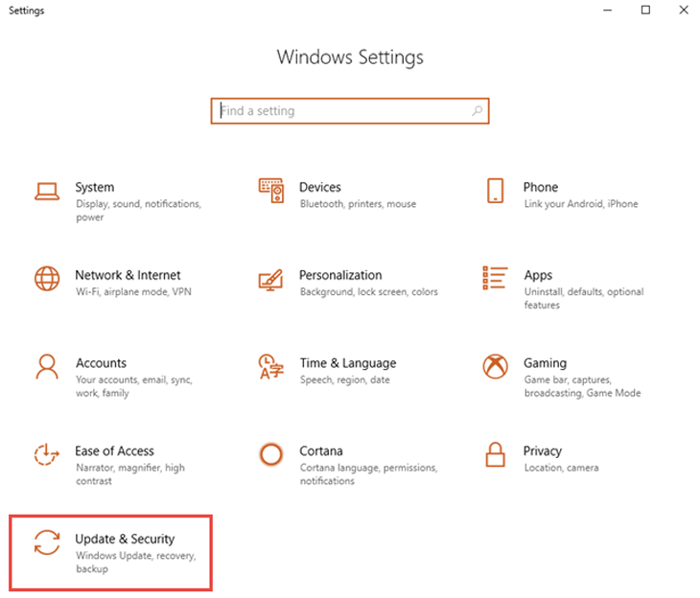Maximize the Settings window
Image resolution: width=700 pixels, height=598 pixels.
pyautogui.click(x=645, y=10)
